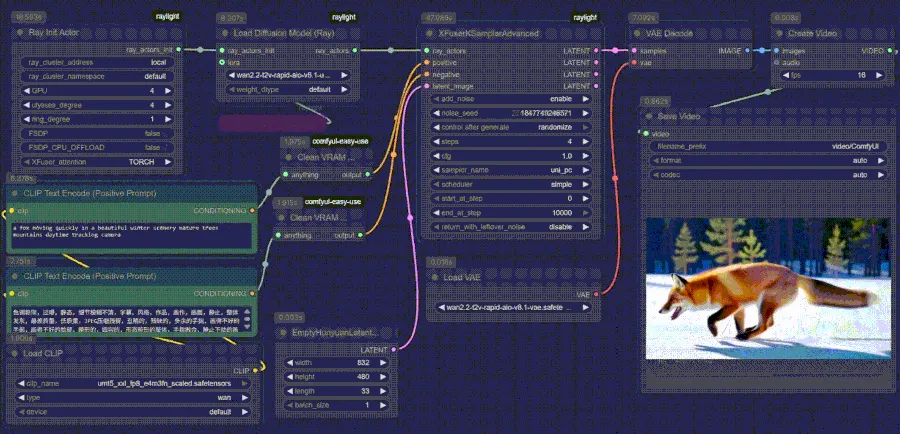Collapse the Create Video node
900x434 pixels.
778,33
